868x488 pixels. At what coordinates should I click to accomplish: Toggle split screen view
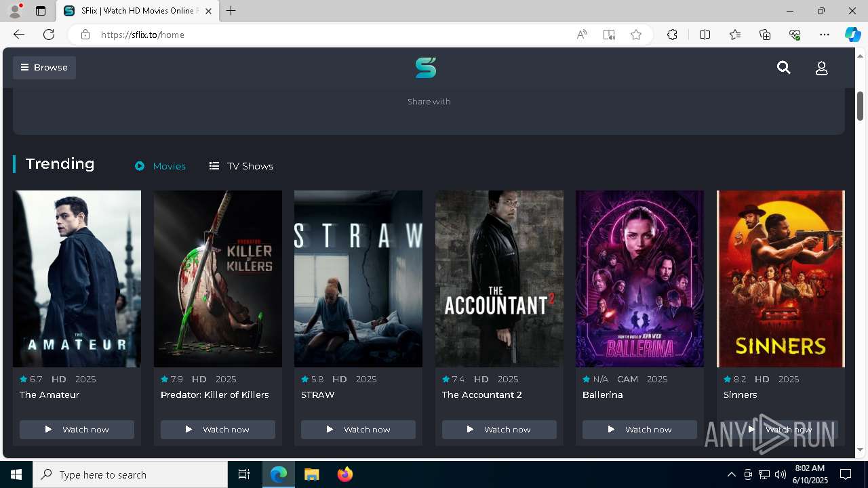coord(705,35)
